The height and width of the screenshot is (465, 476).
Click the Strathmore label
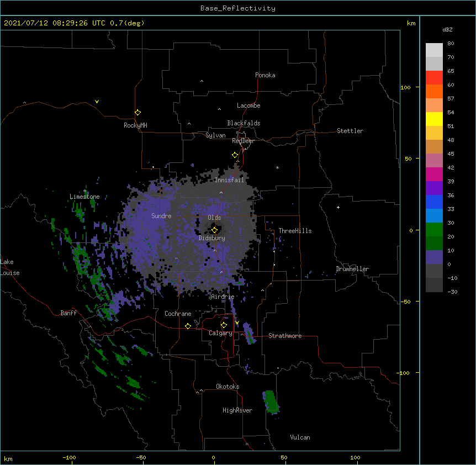click(x=285, y=336)
